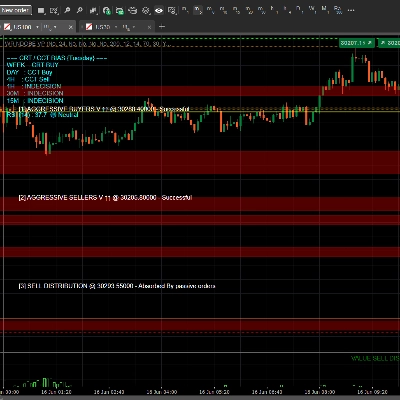Image resolution: width=400 pixels, height=400 pixels.
Task: Switch to the h4 timeframe
Action: 287,10
